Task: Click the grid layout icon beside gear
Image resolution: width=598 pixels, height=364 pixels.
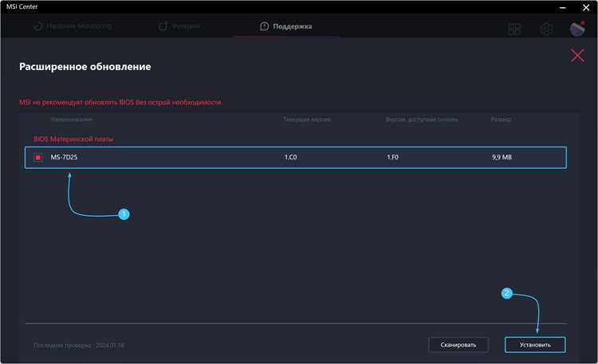Action: (x=515, y=29)
